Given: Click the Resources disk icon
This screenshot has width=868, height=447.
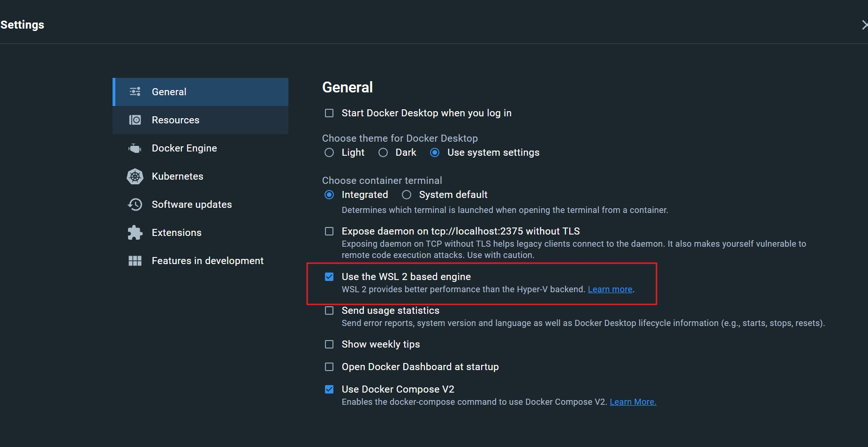Looking at the screenshot, I should coord(135,120).
